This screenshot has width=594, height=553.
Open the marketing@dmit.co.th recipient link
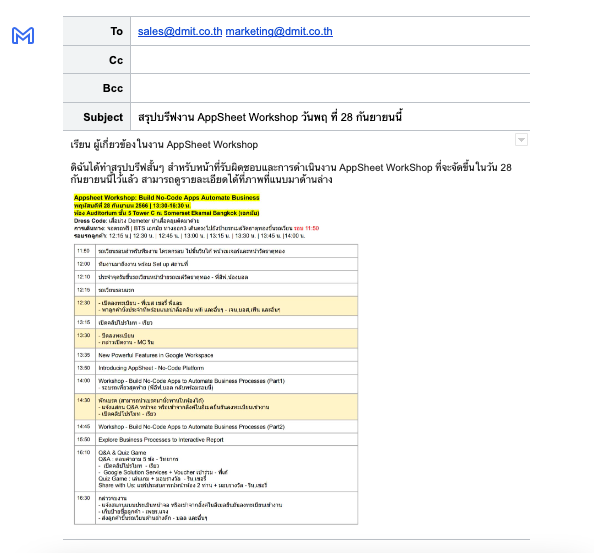point(279,31)
